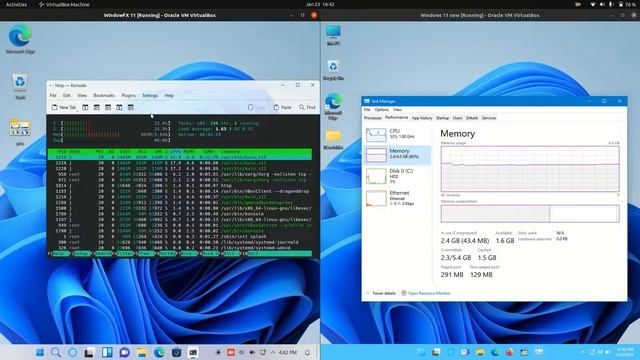The image size is (640, 360).
Task: Open Recycle Bin on Windows 11 desktop
Action: pyautogui.click(x=333, y=70)
